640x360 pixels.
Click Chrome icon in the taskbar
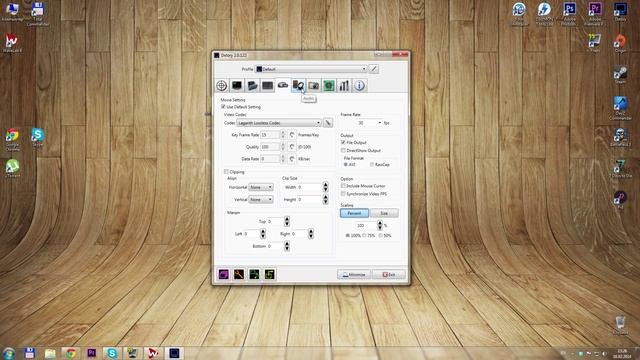click(71, 353)
